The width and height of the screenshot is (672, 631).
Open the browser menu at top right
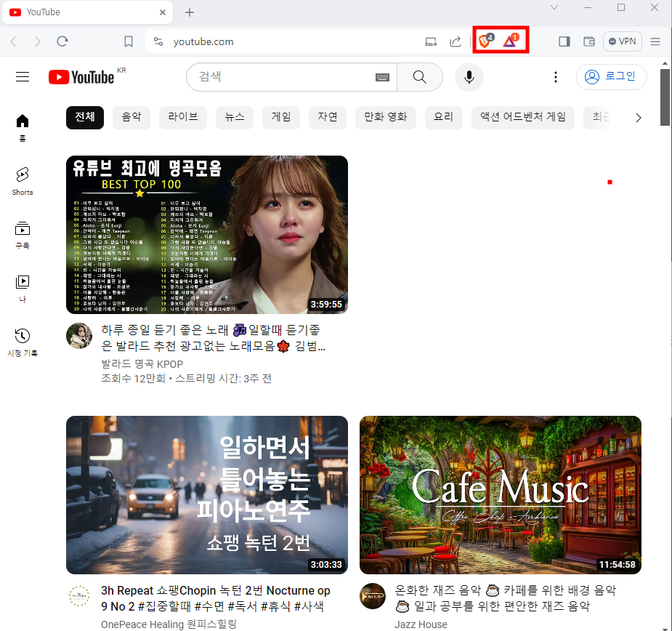(x=655, y=41)
